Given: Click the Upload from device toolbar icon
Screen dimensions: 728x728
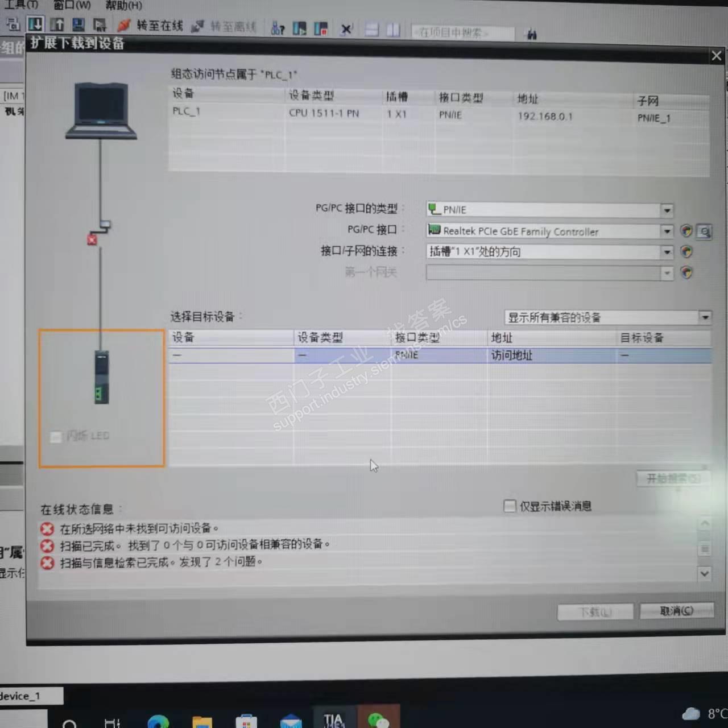Looking at the screenshot, I should [57, 24].
